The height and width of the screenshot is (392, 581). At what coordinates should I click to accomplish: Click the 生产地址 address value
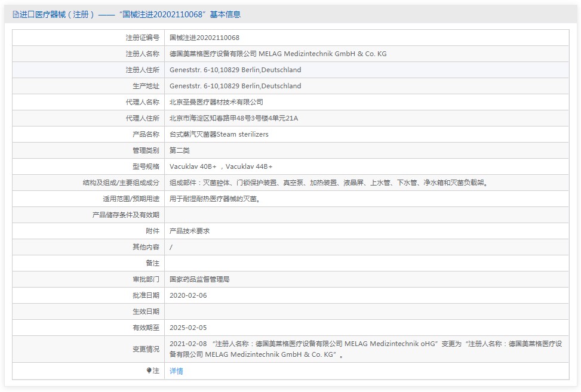coord(235,86)
